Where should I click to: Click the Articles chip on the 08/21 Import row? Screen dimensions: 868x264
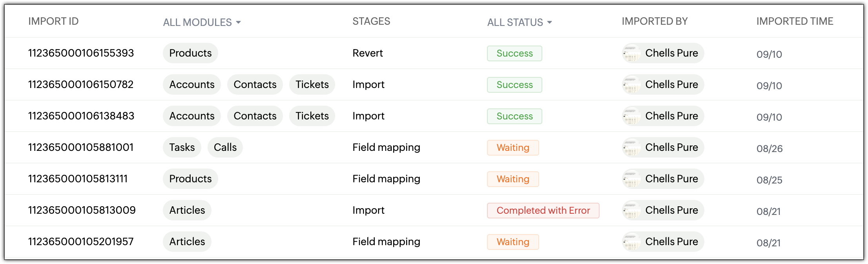click(187, 210)
